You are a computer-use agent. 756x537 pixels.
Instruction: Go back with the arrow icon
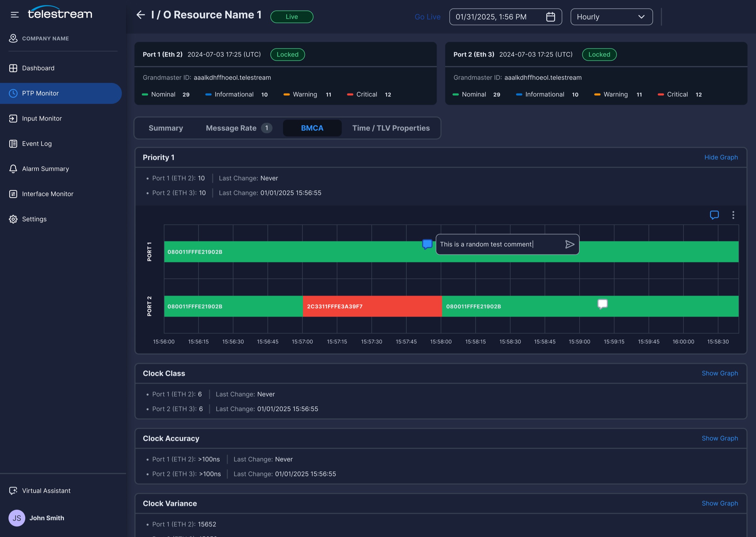(140, 15)
